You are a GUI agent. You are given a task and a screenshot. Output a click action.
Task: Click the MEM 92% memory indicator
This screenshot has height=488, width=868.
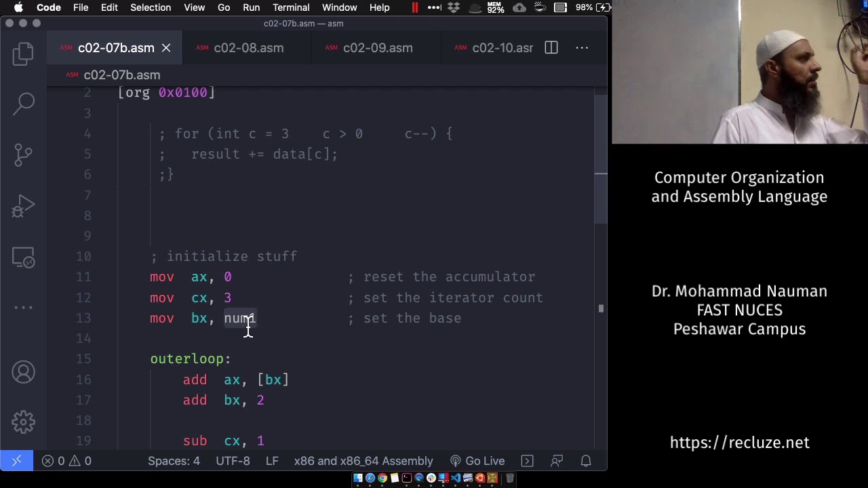coord(496,7)
